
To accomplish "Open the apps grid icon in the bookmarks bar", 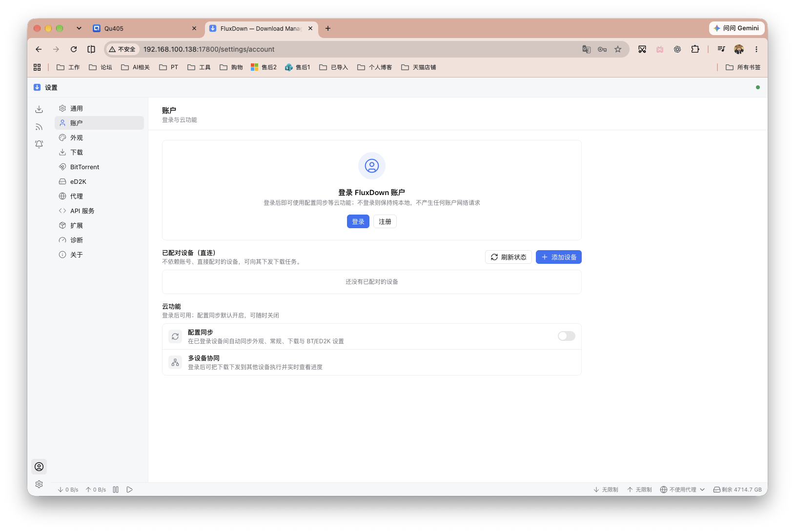I will [x=37, y=67].
